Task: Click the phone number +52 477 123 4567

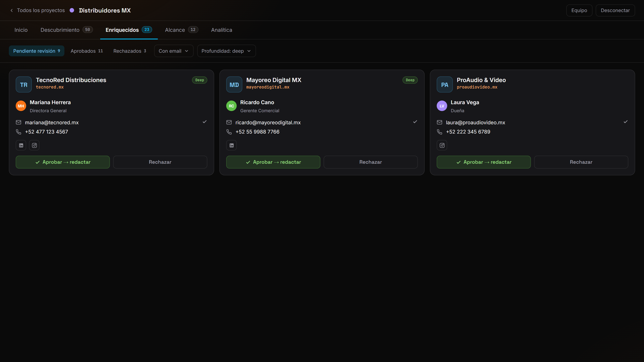Action: pyautogui.click(x=46, y=132)
